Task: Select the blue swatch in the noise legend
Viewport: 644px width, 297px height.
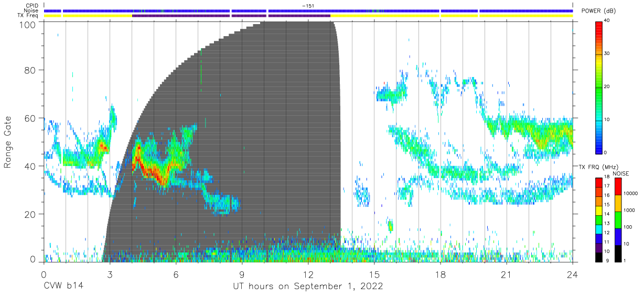Action: 618,237
